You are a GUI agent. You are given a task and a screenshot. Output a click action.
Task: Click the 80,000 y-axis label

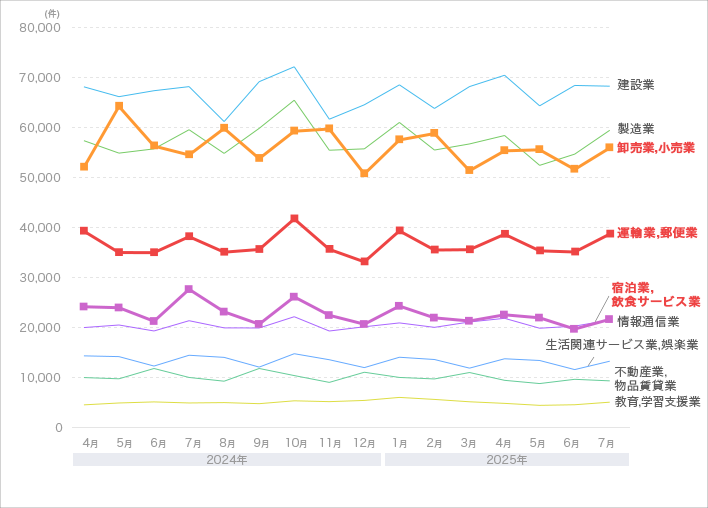(x=41, y=28)
